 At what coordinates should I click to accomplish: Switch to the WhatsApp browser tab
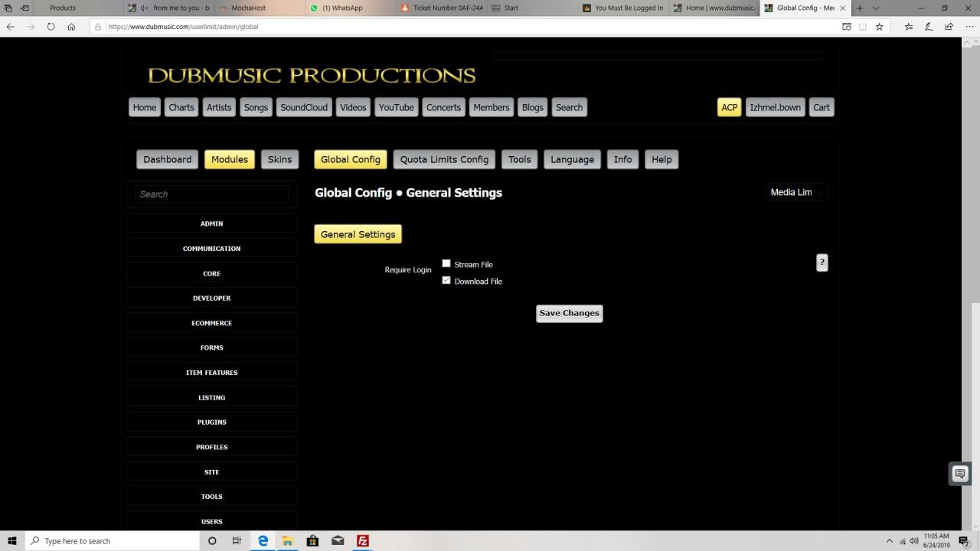point(351,8)
